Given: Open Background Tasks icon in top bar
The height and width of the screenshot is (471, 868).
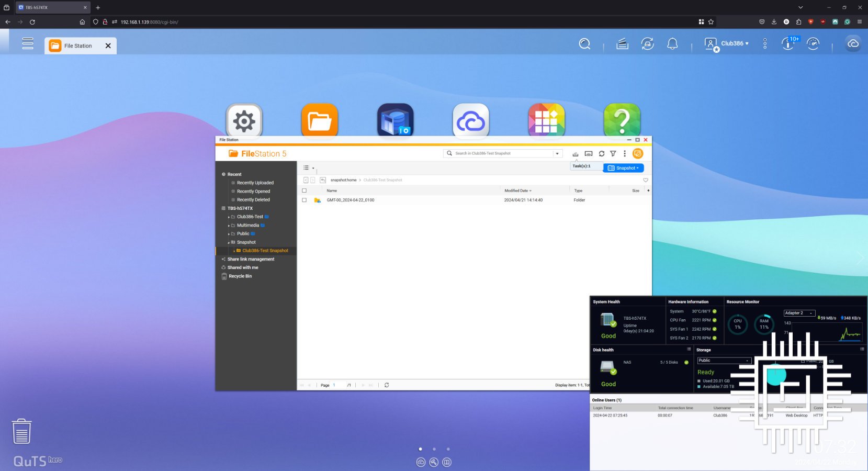Looking at the screenshot, I should point(622,44).
